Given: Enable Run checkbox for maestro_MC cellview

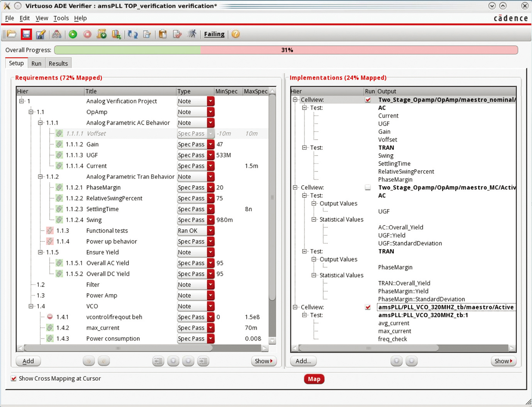Looking at the screenshot, I should point(368,188).
